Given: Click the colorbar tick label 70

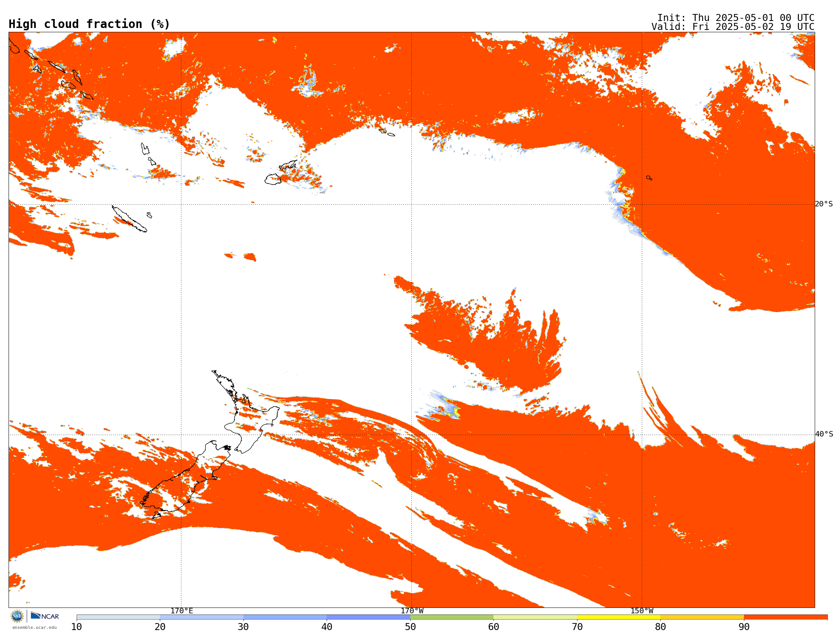Looking at the screenshot, I should [577, 627].
